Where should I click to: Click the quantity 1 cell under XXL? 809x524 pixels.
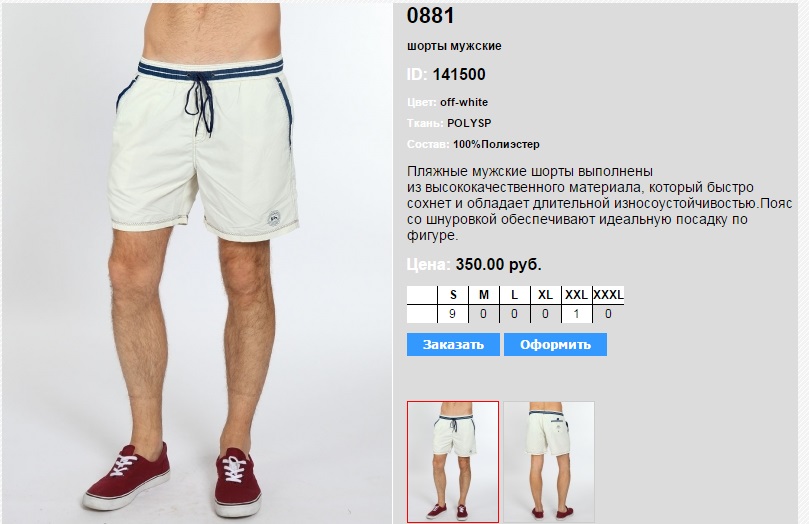[x=576, y=314]
